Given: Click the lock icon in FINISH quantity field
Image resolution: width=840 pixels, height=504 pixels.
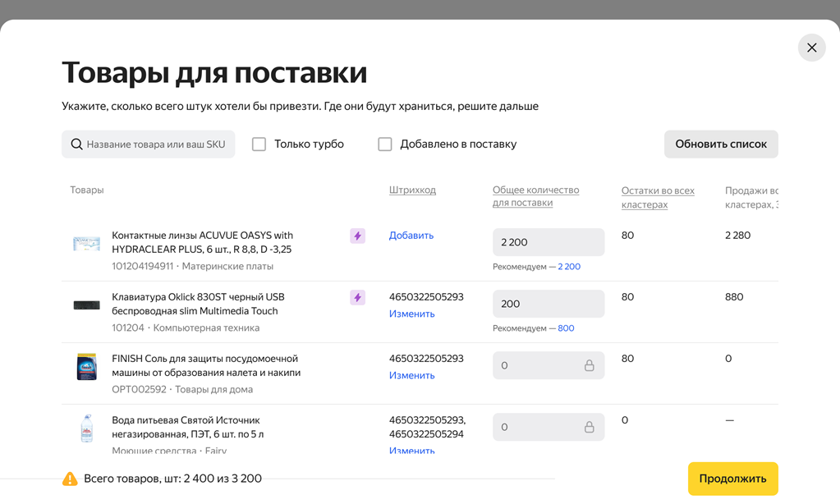Looking at the screenshot, I should point(589,365).
